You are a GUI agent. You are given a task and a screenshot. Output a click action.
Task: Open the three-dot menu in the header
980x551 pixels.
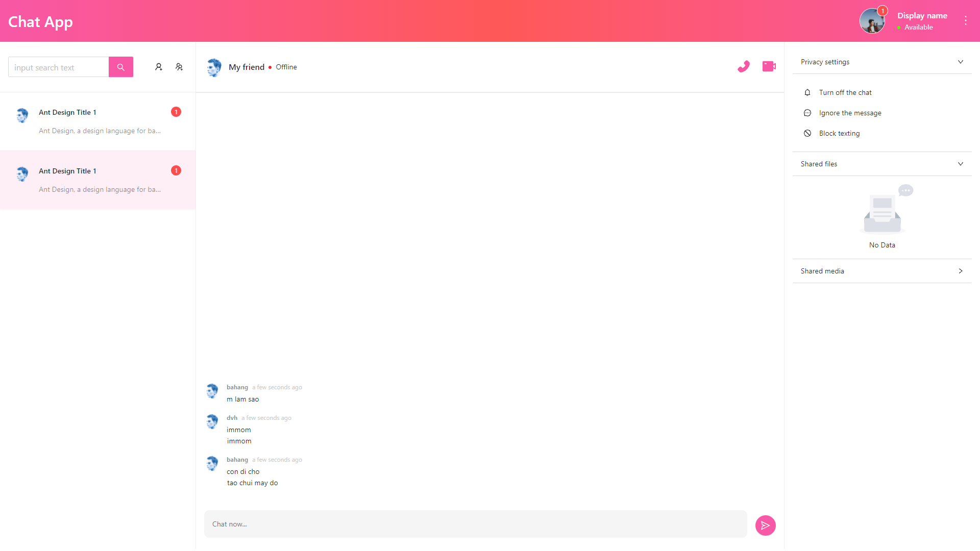[x=966, y=20]
